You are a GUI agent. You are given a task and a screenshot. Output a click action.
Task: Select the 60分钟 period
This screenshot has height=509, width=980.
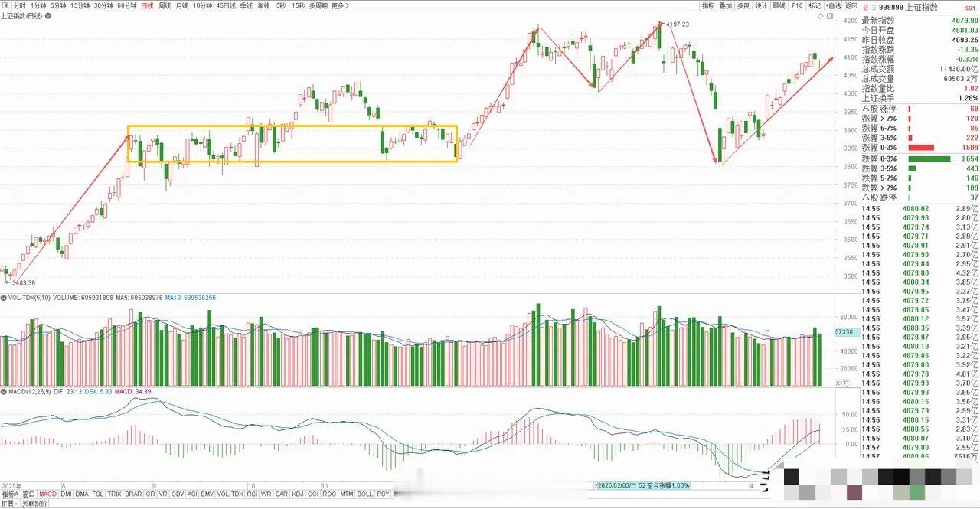click(x=127, y=5)
